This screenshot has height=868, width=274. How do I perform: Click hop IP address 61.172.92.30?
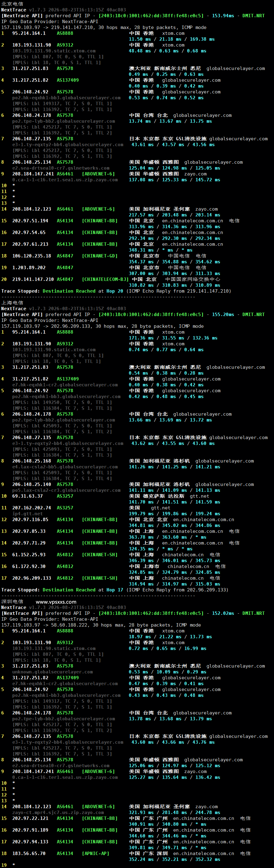point(29,566)
